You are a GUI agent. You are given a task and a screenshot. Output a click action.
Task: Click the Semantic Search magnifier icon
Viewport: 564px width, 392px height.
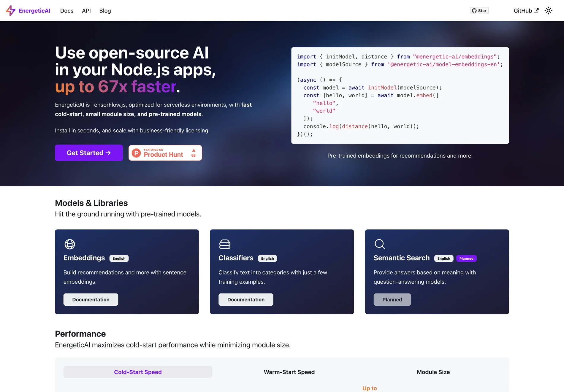[x=380, y=244]
